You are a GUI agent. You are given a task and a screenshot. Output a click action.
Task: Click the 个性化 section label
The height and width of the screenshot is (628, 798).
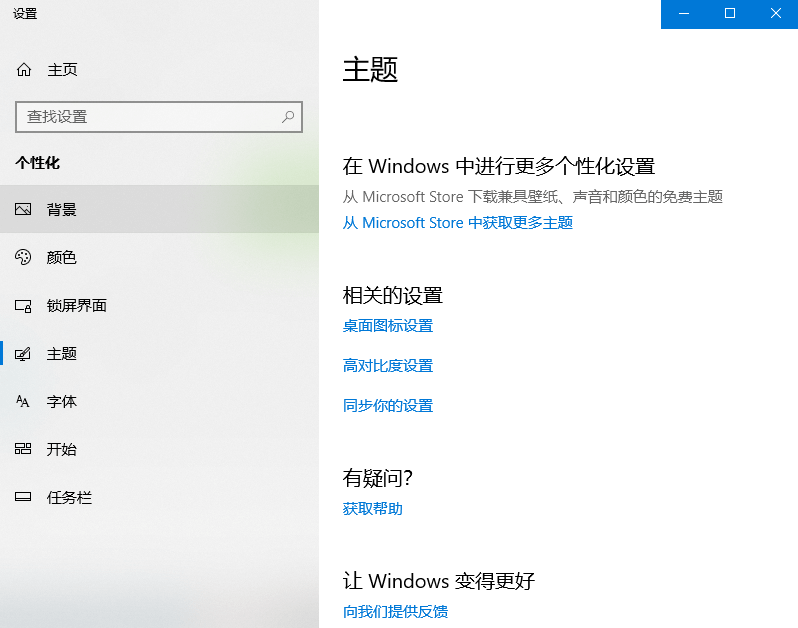(38, 163)
